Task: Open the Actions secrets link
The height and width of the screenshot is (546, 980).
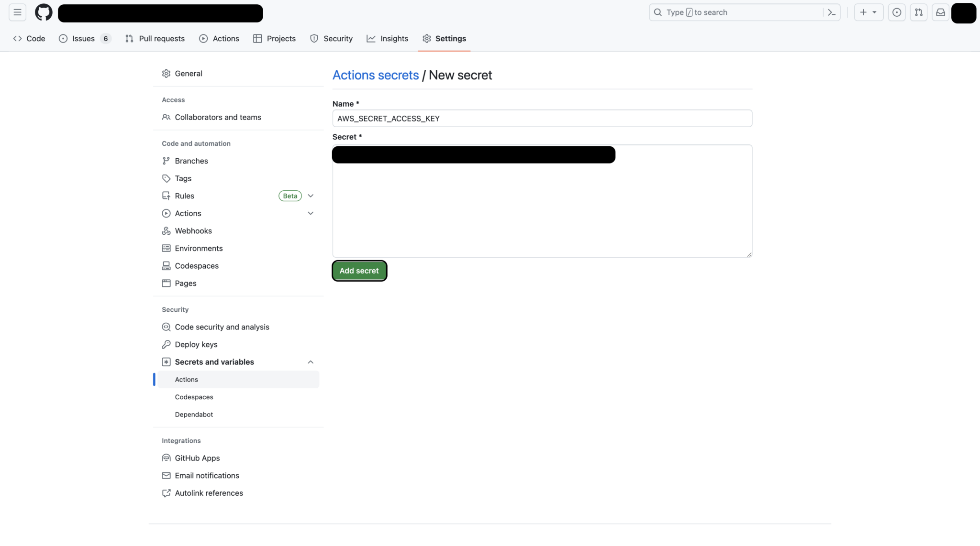Action: tap(375, 75)
